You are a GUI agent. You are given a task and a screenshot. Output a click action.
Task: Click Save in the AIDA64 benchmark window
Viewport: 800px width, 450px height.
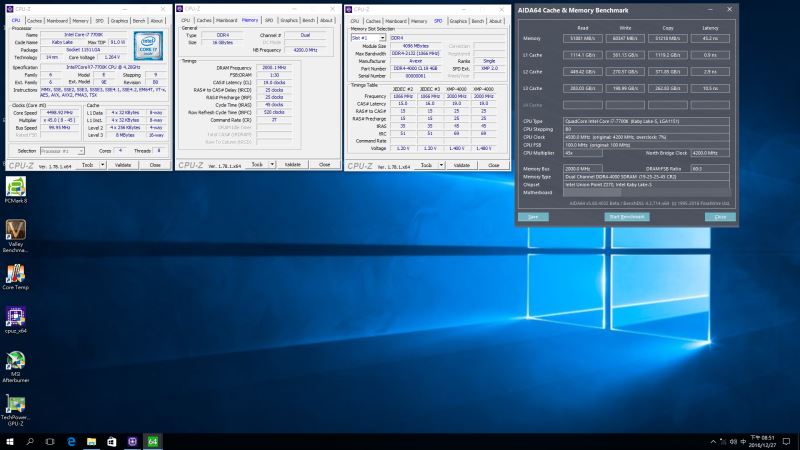coord(533,217)
